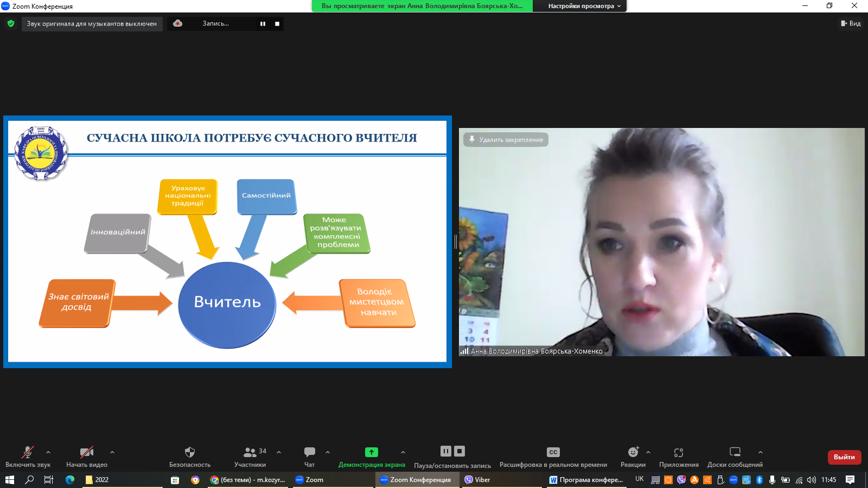868x488 pixels.
Task: Stop the recording in the top recording bar
Action: 277,24
